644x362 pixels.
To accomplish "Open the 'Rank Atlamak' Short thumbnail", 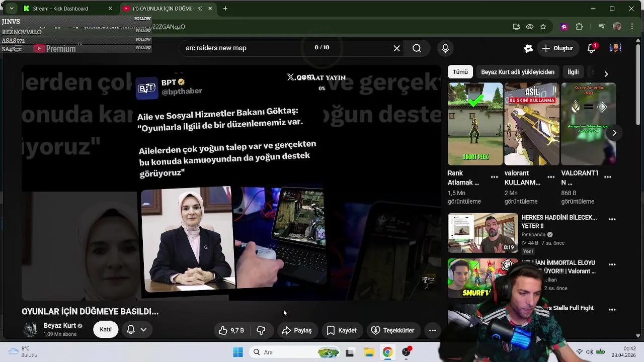I will [x=475, y=124].
